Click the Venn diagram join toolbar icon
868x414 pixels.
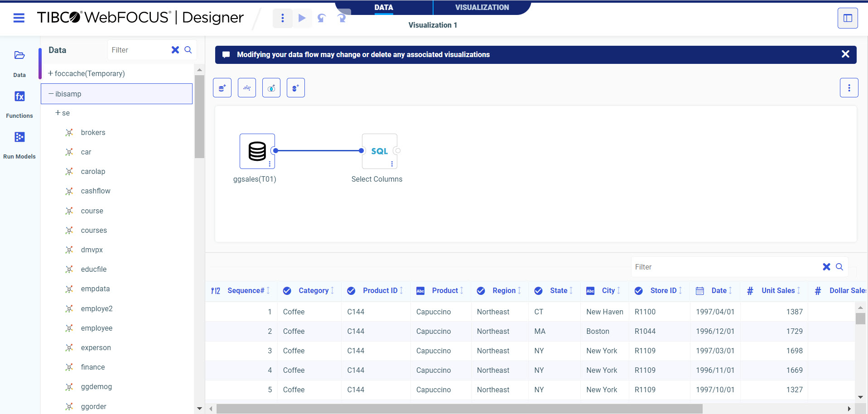(271, 88)
